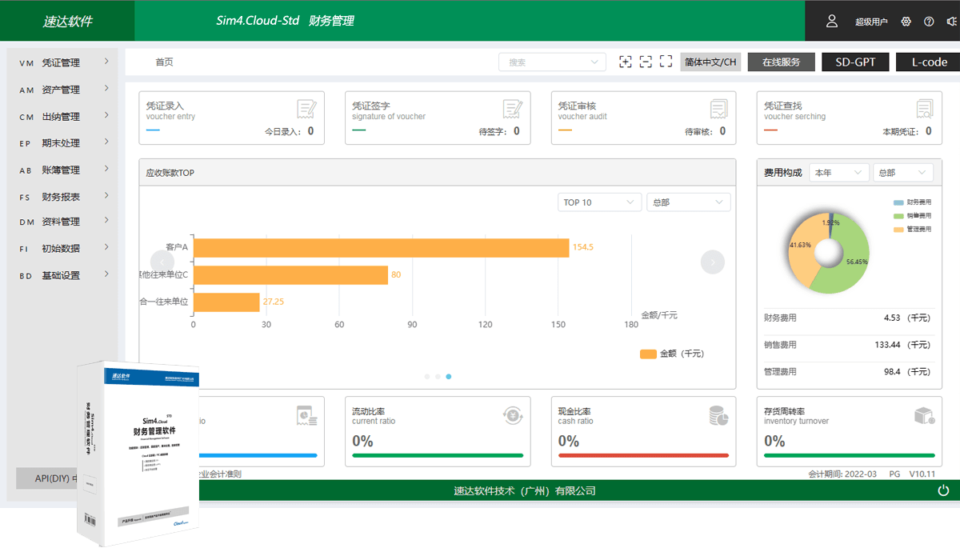
Task: Toggle 管理费用 legend item in pie chart
Action: click(912, 230)
